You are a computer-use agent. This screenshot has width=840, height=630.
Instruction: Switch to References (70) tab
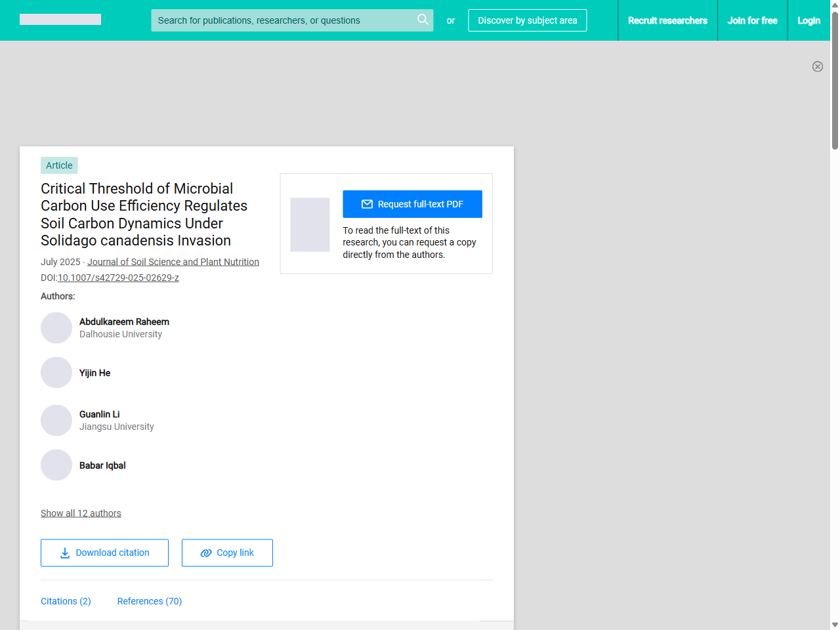tap(150, 601)
